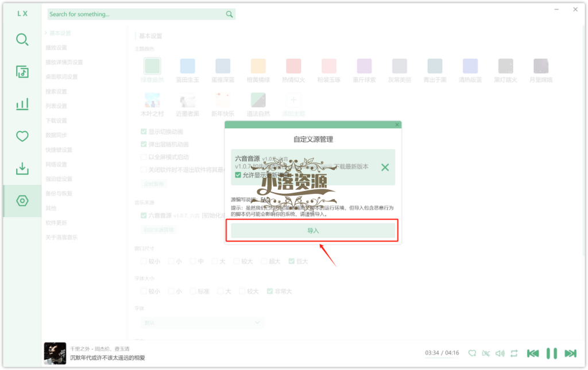
Task: Toggle 允许显示更新弹窗 checkbox in dialog
Action: [x=238, y=175]
